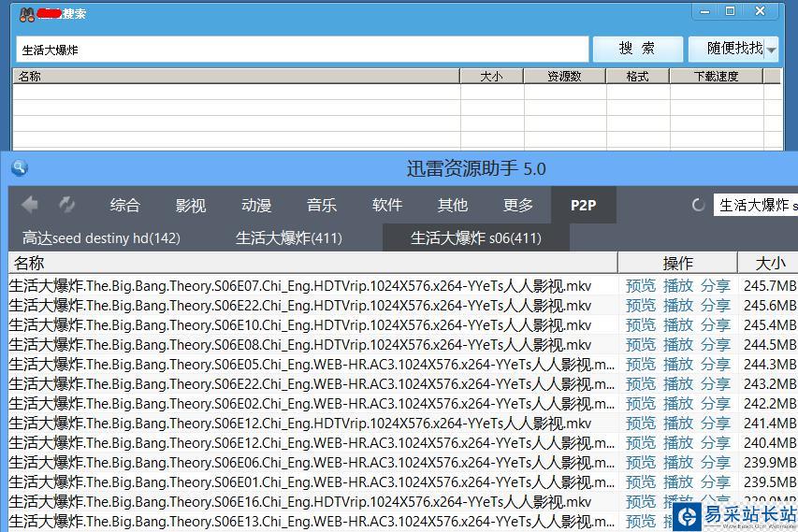Click the binoculars icon in search window title
The height and width of the screenshot is (532, 798).
coord(27,14)
